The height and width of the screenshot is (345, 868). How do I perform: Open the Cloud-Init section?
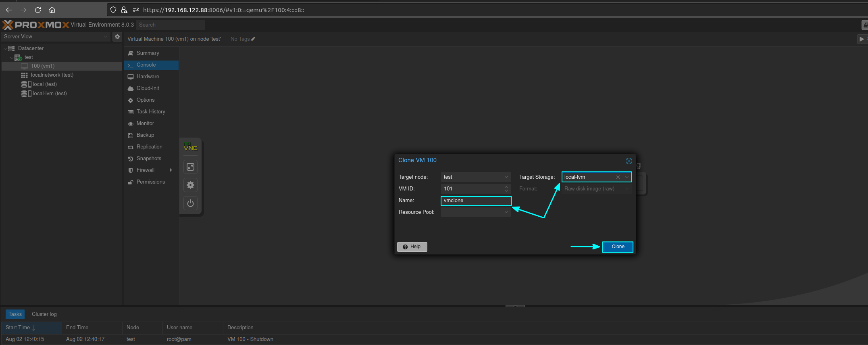(x=151, y=88)
